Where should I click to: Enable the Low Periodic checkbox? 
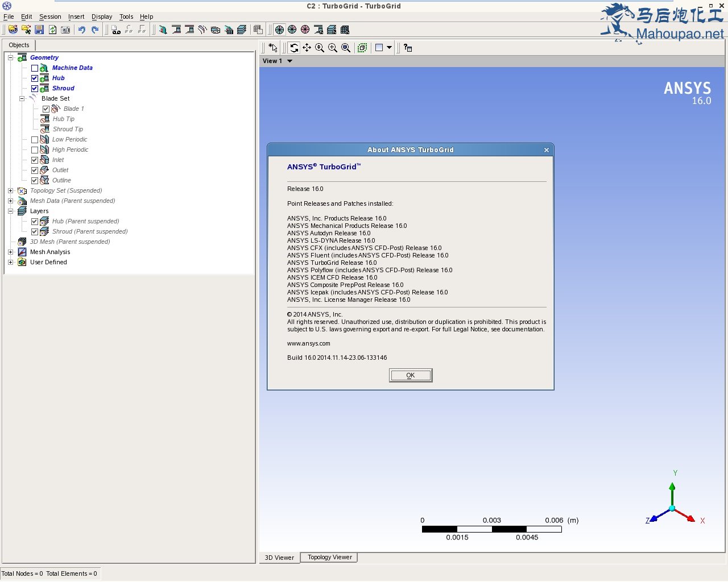[x=35, y=140]
